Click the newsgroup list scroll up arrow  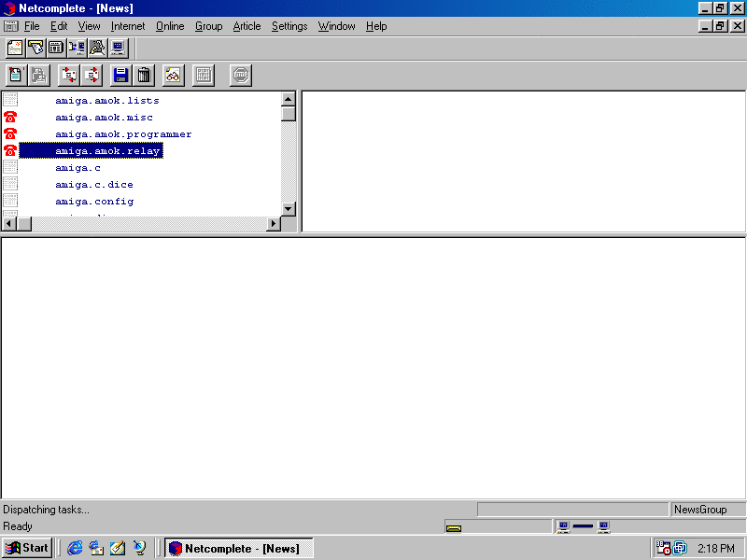pyautogui.click(x=289, y=99)
